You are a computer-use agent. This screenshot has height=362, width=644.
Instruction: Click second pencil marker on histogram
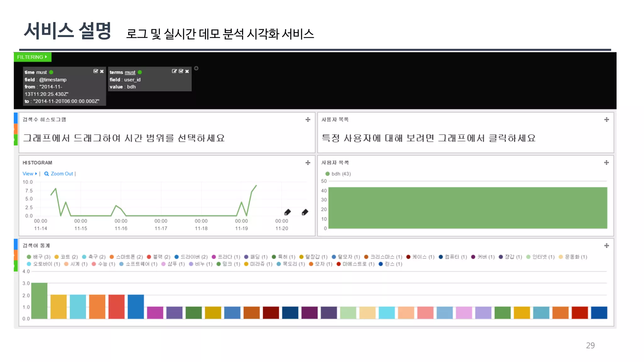(x=305, y=212)
